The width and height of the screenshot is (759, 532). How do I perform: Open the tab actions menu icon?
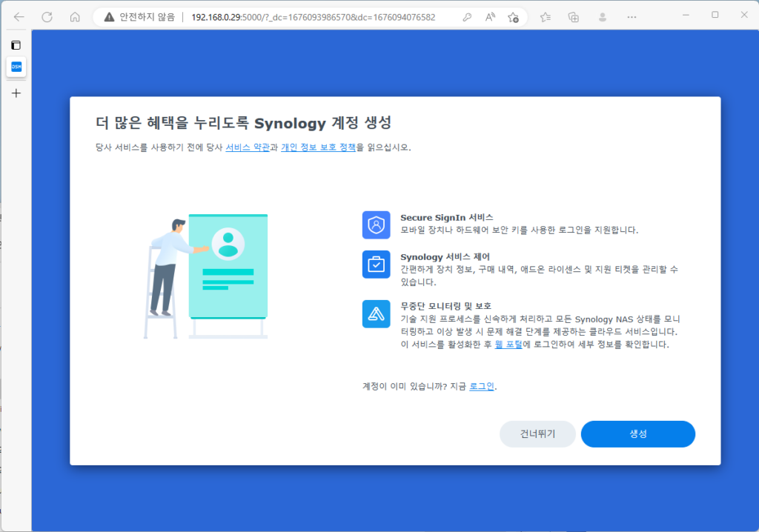(x=16, y=45)
